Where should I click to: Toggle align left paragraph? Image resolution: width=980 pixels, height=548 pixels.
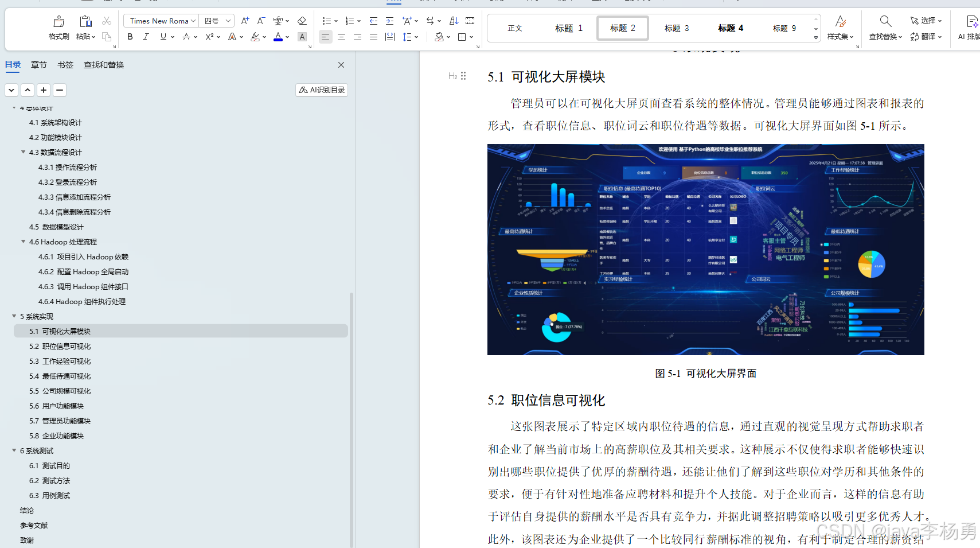click(x=325, y=37)
